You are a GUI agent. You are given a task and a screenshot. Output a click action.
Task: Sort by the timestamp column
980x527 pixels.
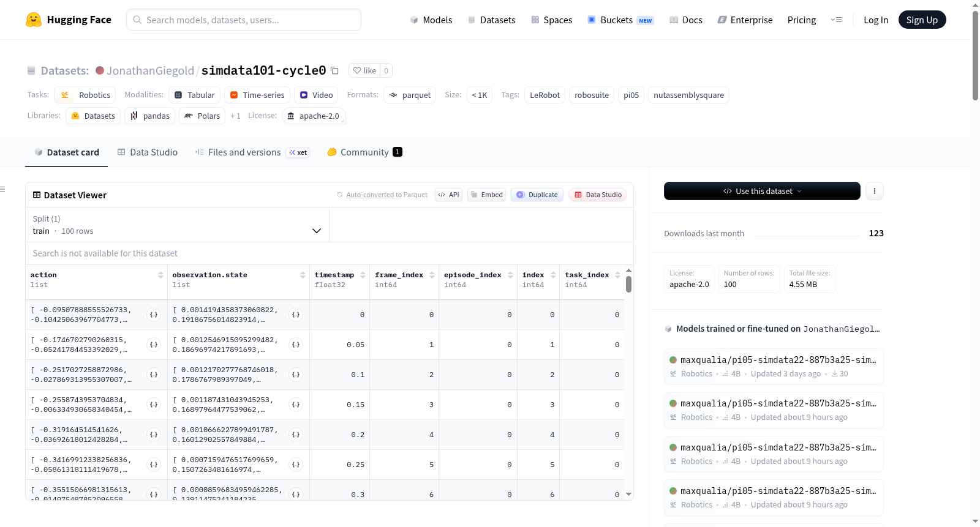[x=363, y=275]
